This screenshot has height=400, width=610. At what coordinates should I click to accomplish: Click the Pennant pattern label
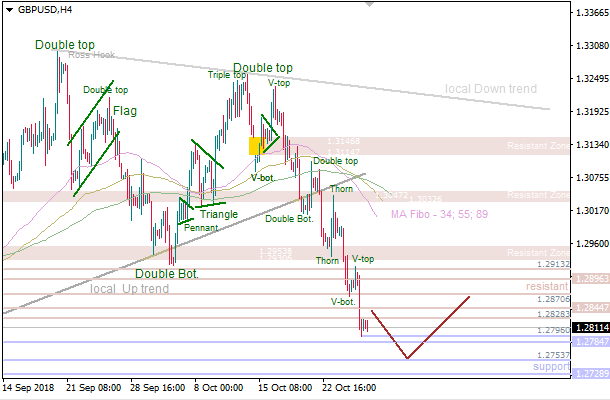point(199,228)
